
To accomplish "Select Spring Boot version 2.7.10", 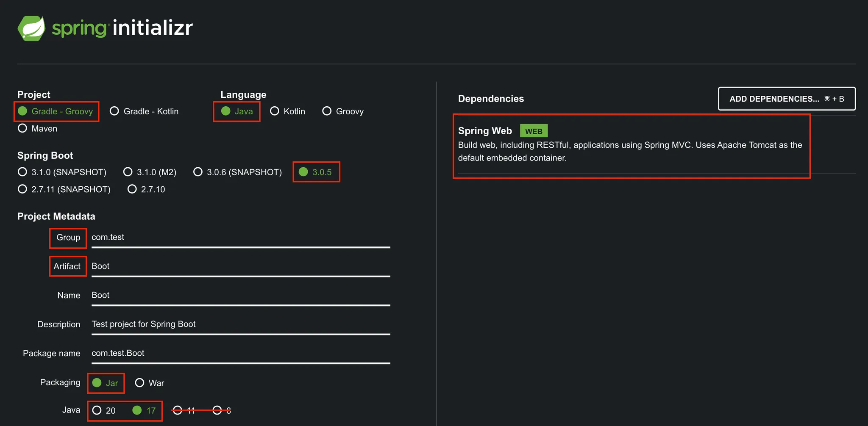I will pyautogui.click(x=147, y=189).
